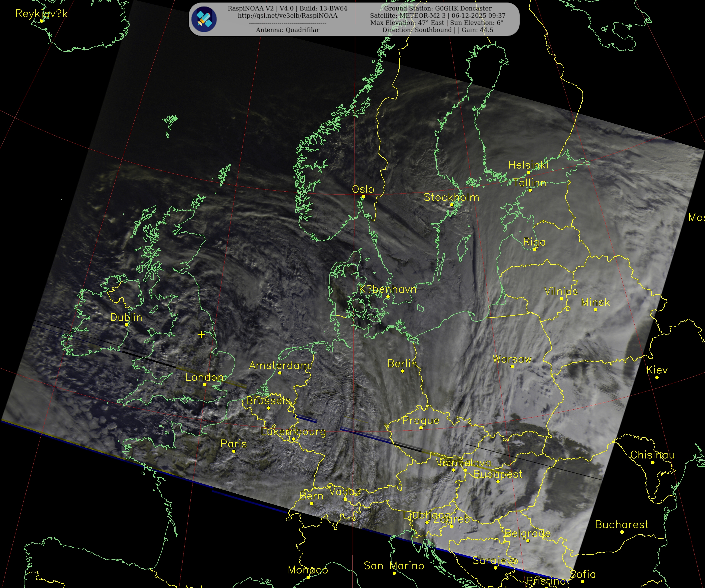This screenshot has width=705, height=588.
Task: Click the Reykjavik city marker dot
Action: 42,21
